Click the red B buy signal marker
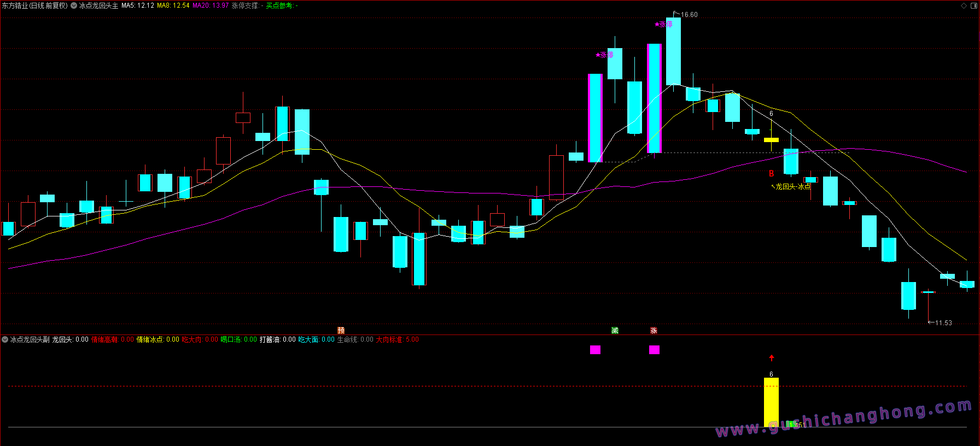The height and width of the screenshot is (446, 980). coord(771,174)
